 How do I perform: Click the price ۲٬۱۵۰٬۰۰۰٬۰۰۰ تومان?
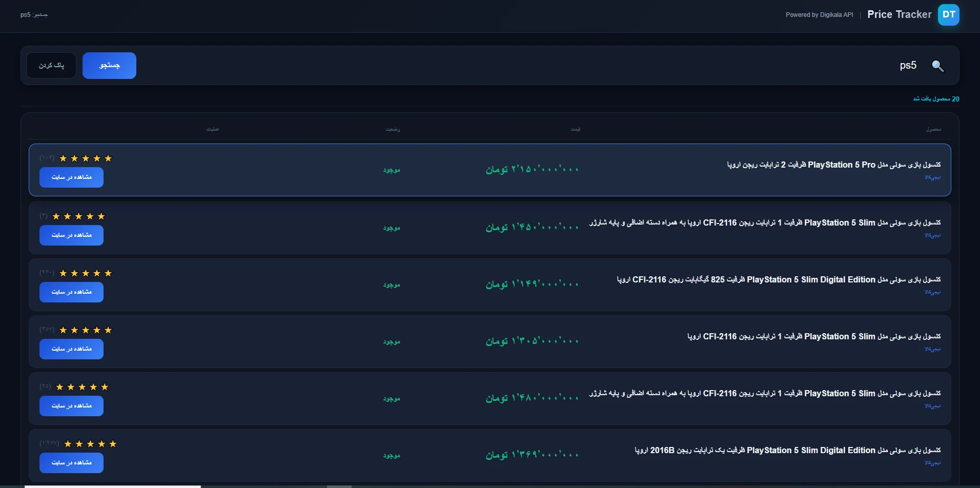coord(532,170)
